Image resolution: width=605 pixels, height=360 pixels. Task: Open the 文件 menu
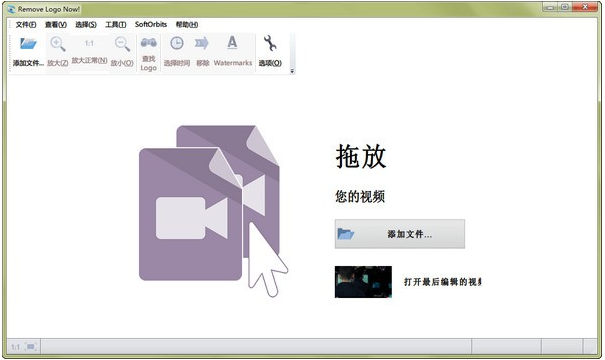pos(26,25)
